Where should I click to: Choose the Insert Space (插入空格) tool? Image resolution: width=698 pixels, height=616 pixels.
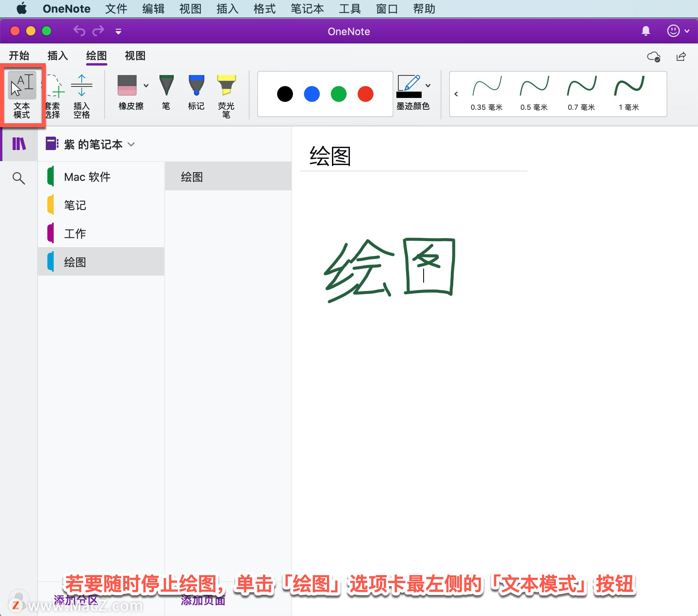point(82,96)
